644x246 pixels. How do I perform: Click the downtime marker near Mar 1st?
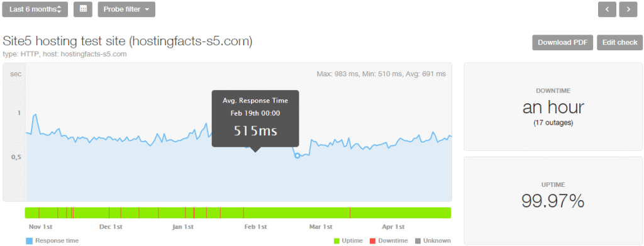tap(350, 213)
